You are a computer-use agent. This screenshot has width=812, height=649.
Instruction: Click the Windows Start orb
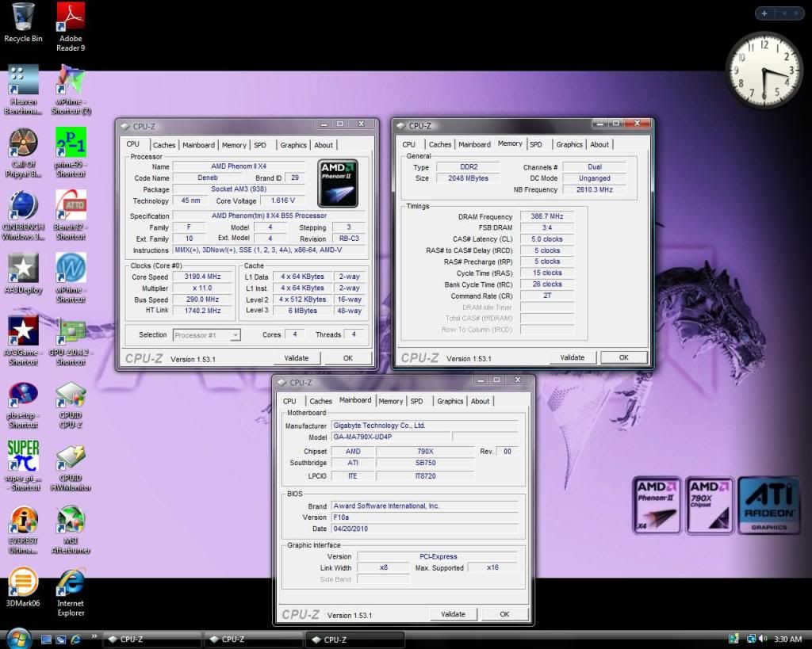tap(17, 639)
